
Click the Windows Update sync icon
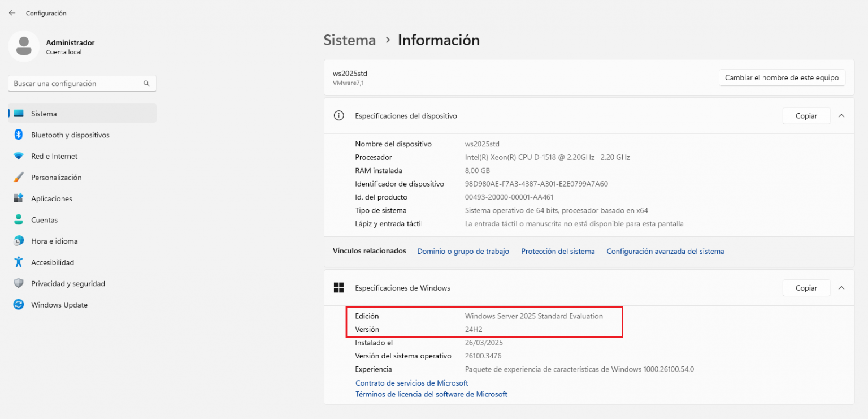19,305
